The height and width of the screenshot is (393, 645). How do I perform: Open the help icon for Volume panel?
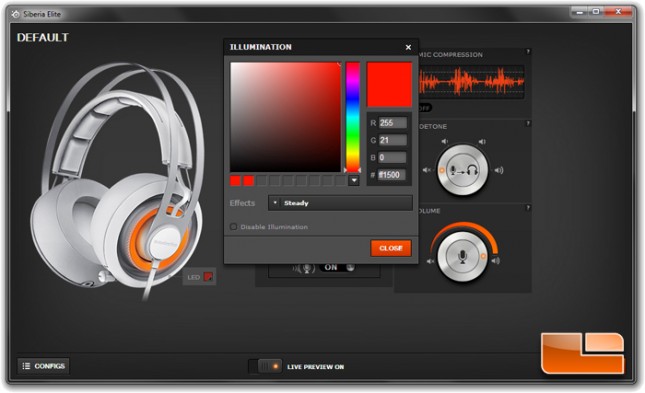(528, 208)
